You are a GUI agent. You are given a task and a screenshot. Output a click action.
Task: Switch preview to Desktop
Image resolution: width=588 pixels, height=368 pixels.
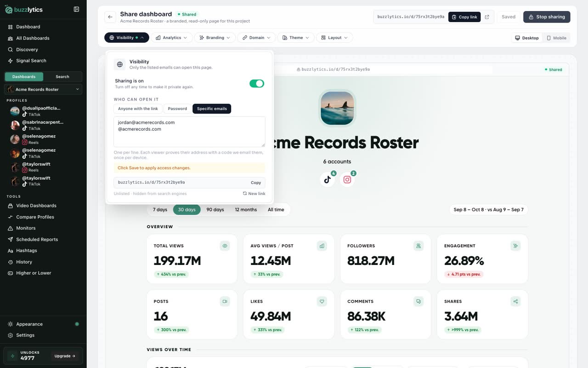click(x=526, y=38)
